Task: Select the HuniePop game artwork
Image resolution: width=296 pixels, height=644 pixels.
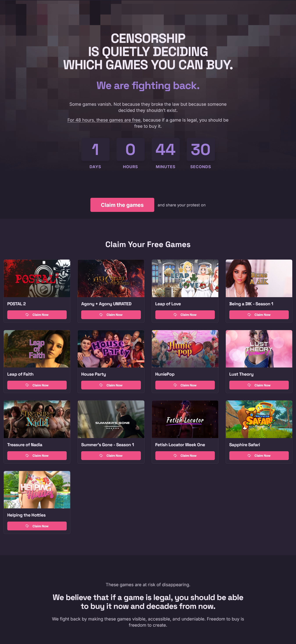Action: point(185,349)
